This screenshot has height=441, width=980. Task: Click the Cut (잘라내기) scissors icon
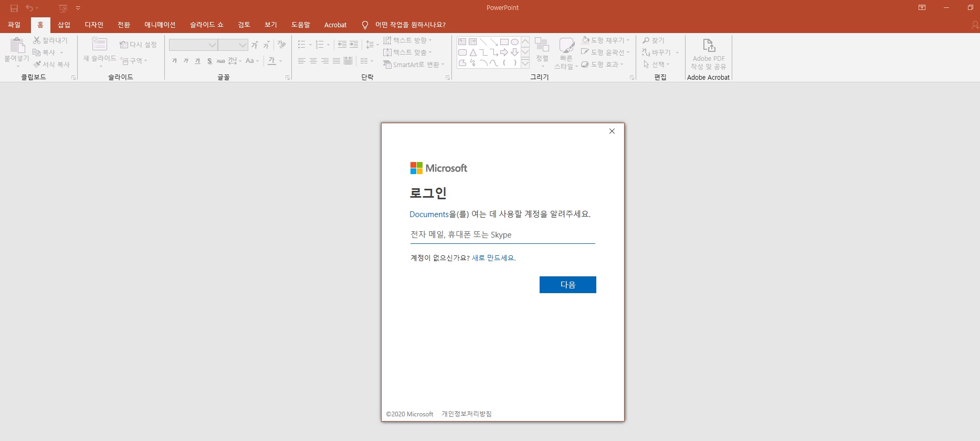tap(37, 40)
